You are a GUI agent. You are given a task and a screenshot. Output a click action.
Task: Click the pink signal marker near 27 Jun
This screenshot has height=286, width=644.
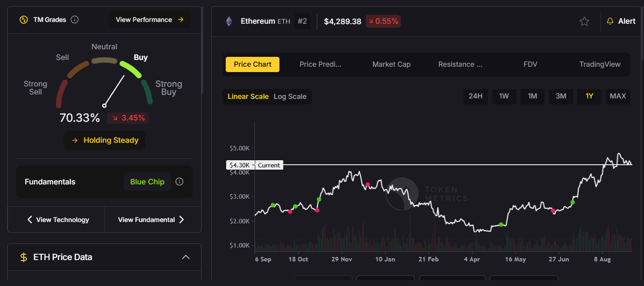[x=553, y=211]
